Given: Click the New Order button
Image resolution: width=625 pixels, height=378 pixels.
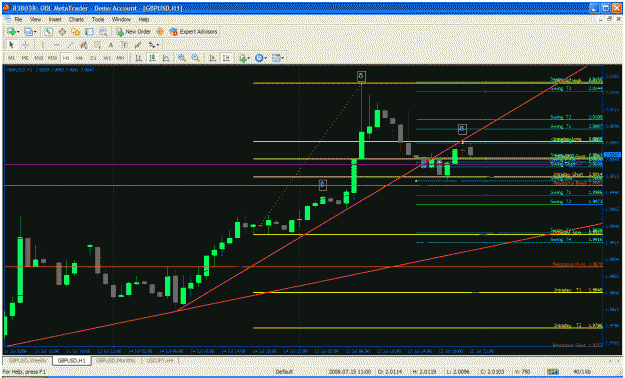Looking at the screenshot, I should click(x=134, y=32).
